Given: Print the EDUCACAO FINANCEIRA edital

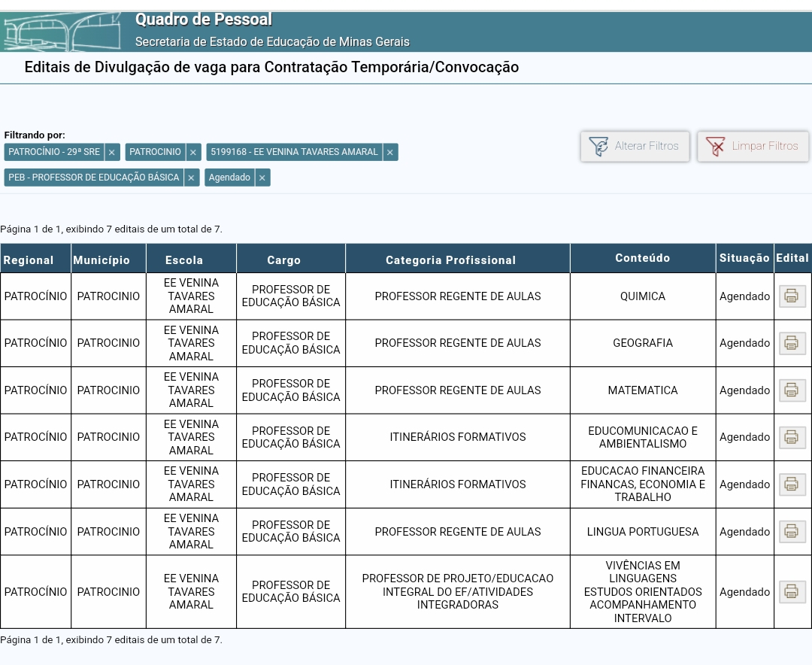Looking at the screenshot, I should (790, 484).
